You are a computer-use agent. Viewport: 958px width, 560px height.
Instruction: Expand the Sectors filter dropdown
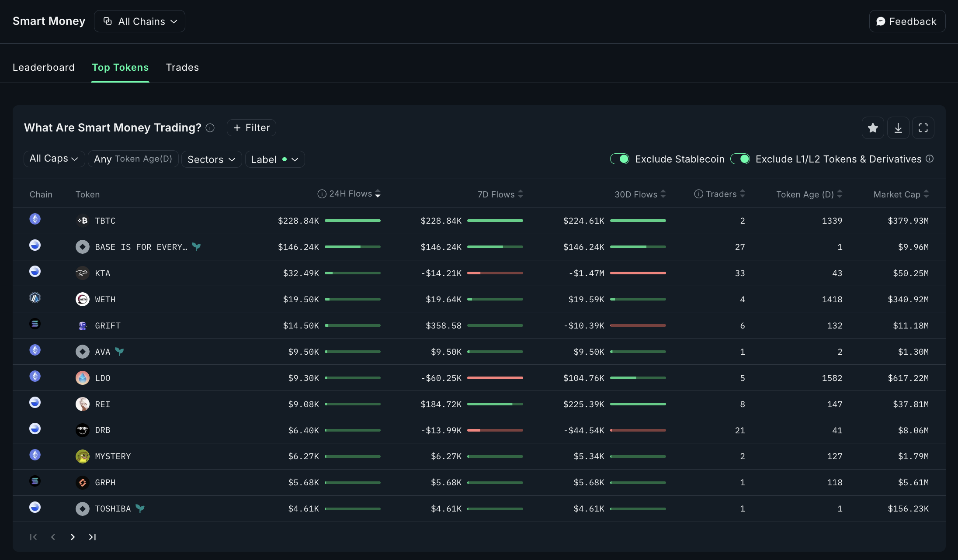211,159
